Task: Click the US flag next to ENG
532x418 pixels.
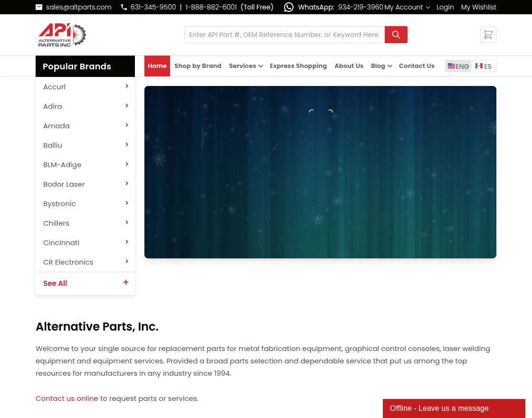Action: tap(451, 66)
